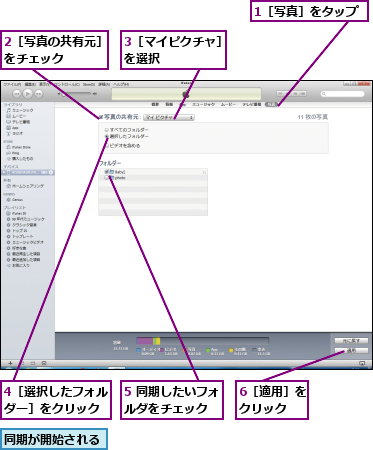
Task: Open the ヘルプ menu
Action: (121, 85)
